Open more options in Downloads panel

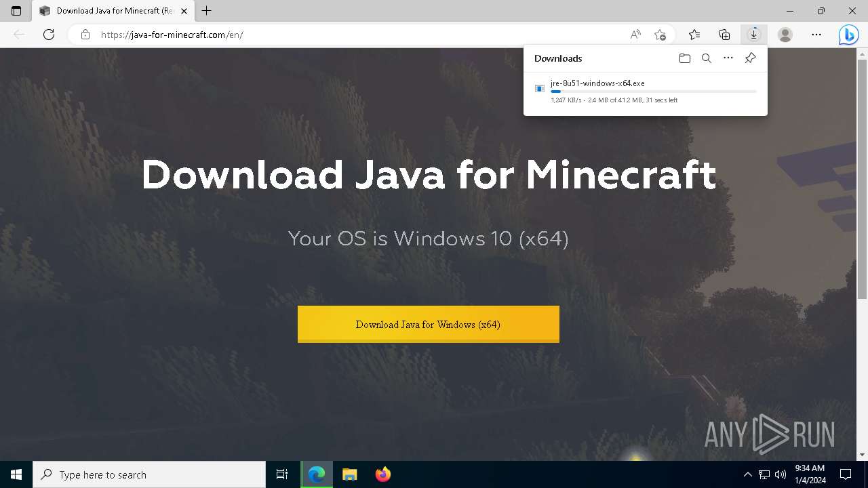tap(728, 58)
